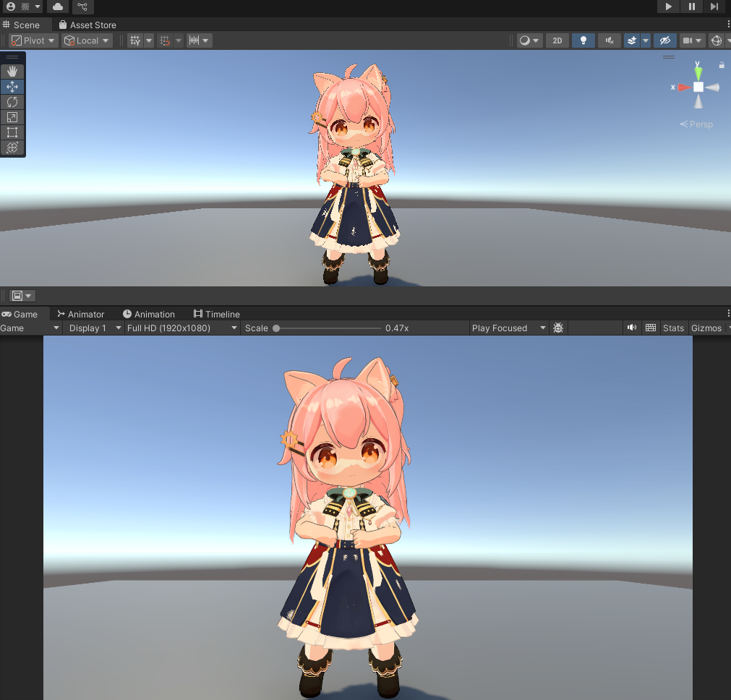Viewport: 731px width, 700px height.
Task: Open Scene view three-dot options menu
Action: point(728,25)
